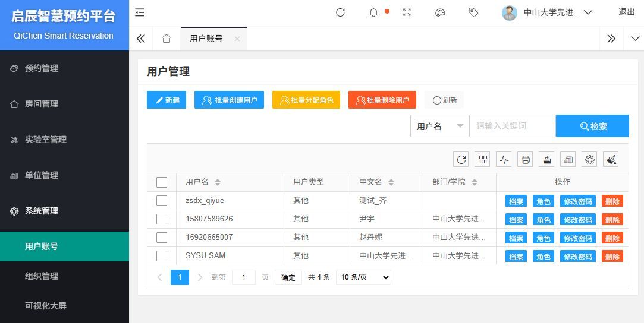The width and height of the screenshot is (644, 323).
Task: Click the table export icon
Action: click(x=546, y=159)
